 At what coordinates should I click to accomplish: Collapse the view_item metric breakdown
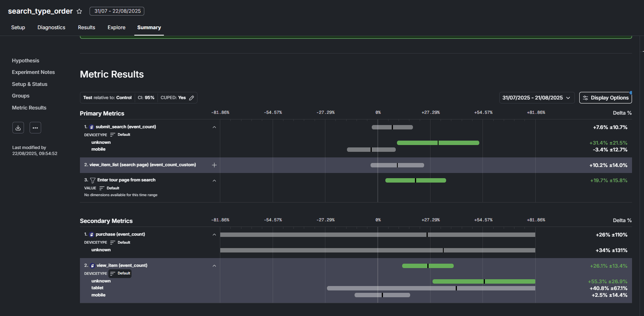coord(214,266)
